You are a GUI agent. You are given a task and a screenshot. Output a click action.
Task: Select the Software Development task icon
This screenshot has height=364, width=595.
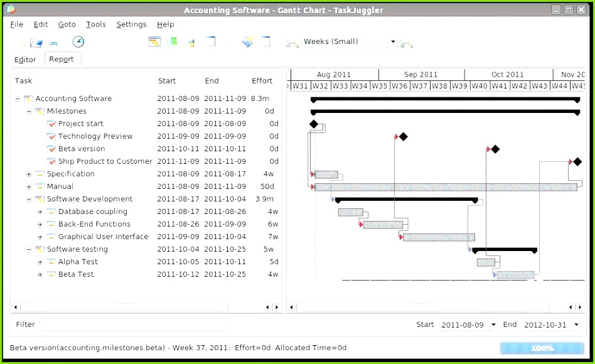coord(38,199)
